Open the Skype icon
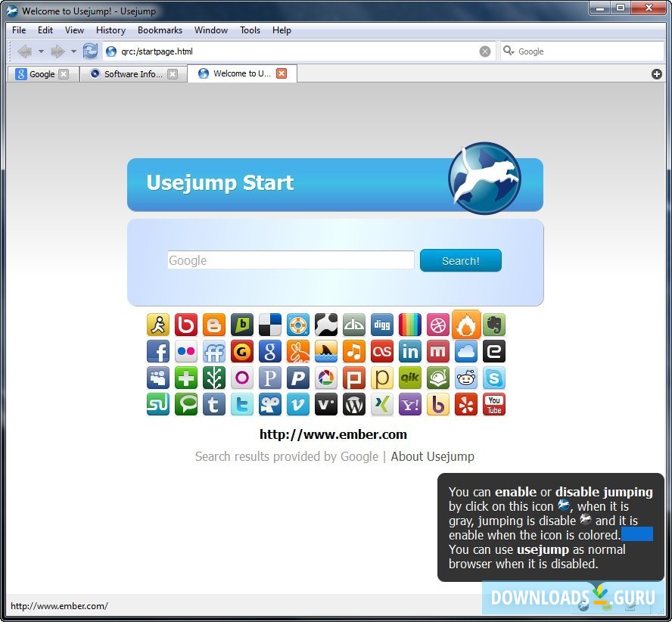 coord(494,378)
